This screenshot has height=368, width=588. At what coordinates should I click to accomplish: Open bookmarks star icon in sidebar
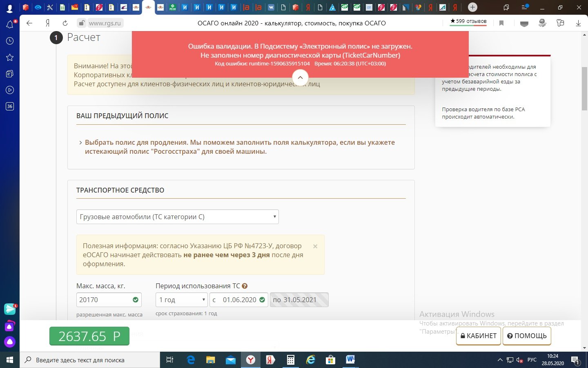tap(10, 57)
